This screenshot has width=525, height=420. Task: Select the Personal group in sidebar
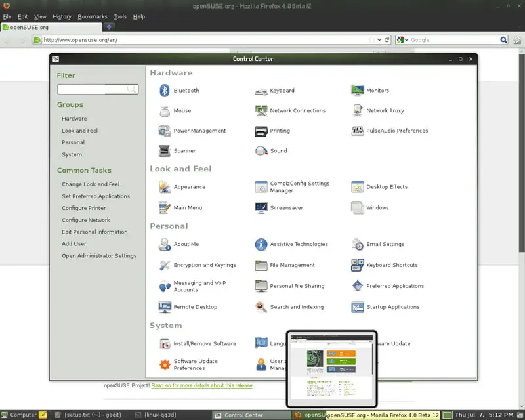point(73,142)
